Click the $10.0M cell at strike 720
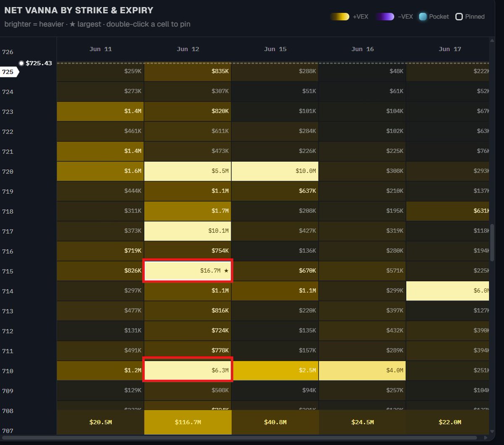The image size is (504, 445). tap(275, 171)
